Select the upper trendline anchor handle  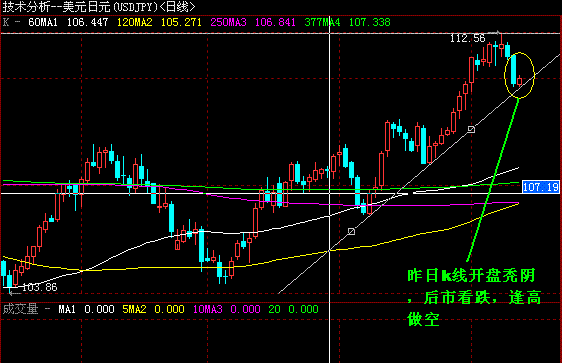(471, 129)
